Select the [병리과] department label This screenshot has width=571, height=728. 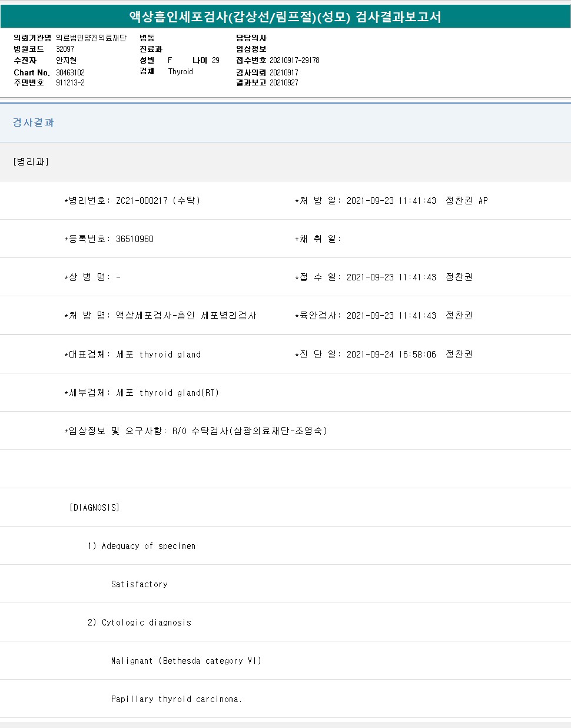point(31,161)
